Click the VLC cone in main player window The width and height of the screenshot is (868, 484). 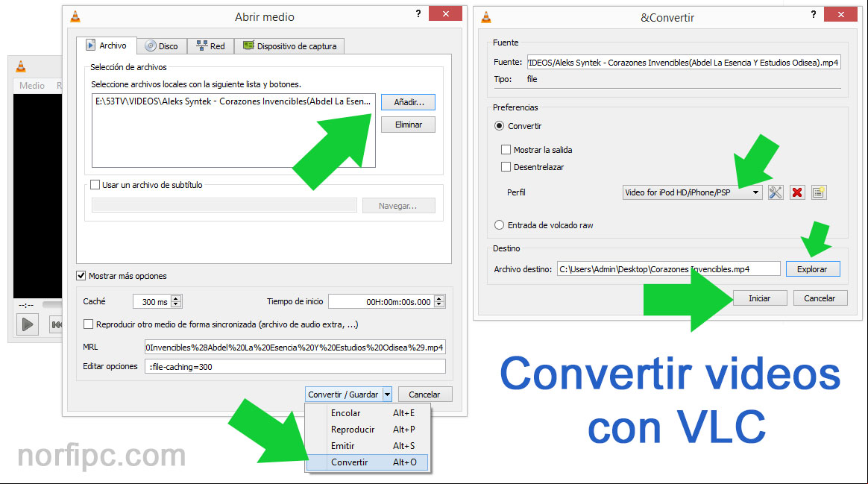tap(20, 66)
